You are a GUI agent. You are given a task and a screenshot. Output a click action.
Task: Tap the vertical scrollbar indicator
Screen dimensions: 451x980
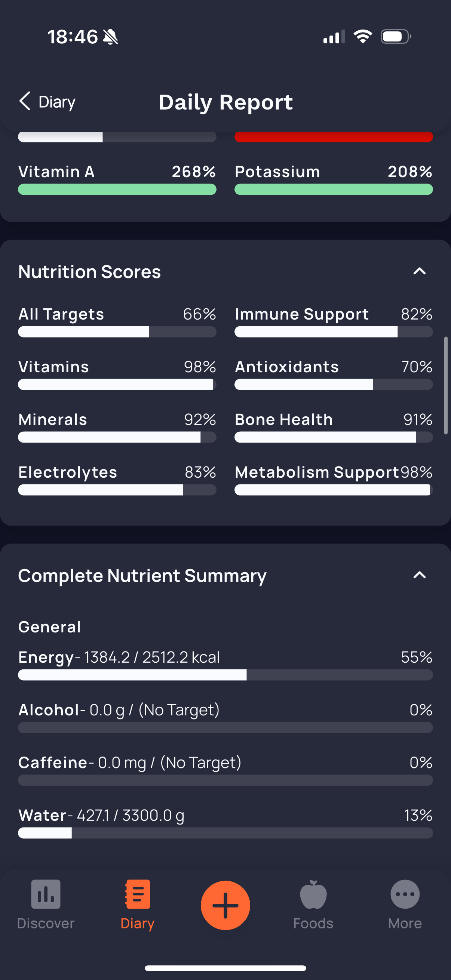tap(446, 385)
